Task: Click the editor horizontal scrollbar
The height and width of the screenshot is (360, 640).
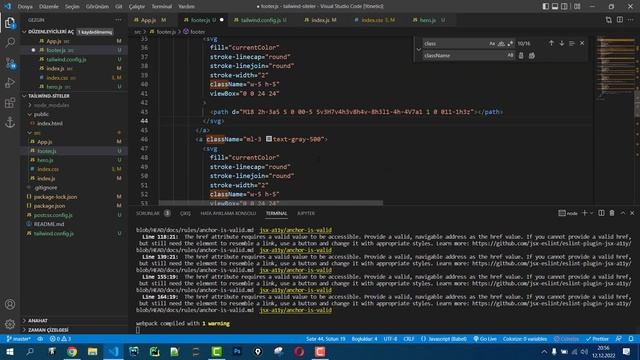Action: (x=271, y=202)
